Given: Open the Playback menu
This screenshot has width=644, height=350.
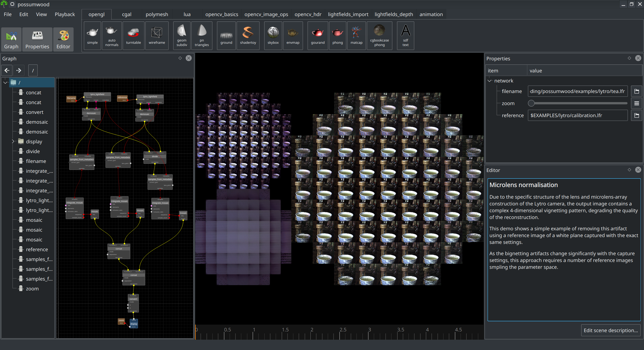Looking at the screenshot, I should point(65,14).
